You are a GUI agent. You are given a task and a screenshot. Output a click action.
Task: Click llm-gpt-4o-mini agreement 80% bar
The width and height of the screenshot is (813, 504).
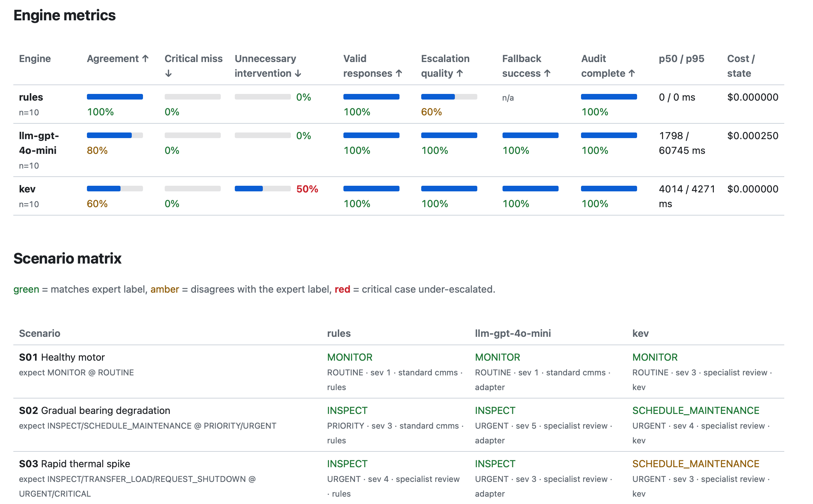click(x=115, y=135)
